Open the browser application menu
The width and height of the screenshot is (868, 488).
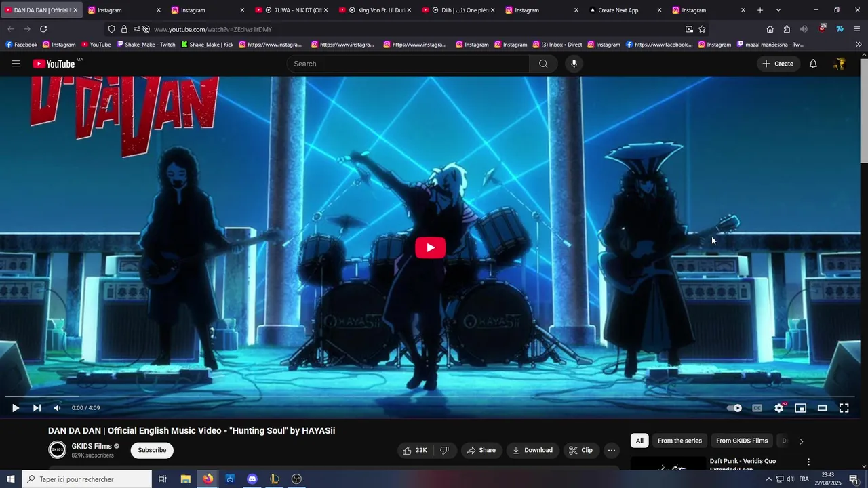(857, 29)
